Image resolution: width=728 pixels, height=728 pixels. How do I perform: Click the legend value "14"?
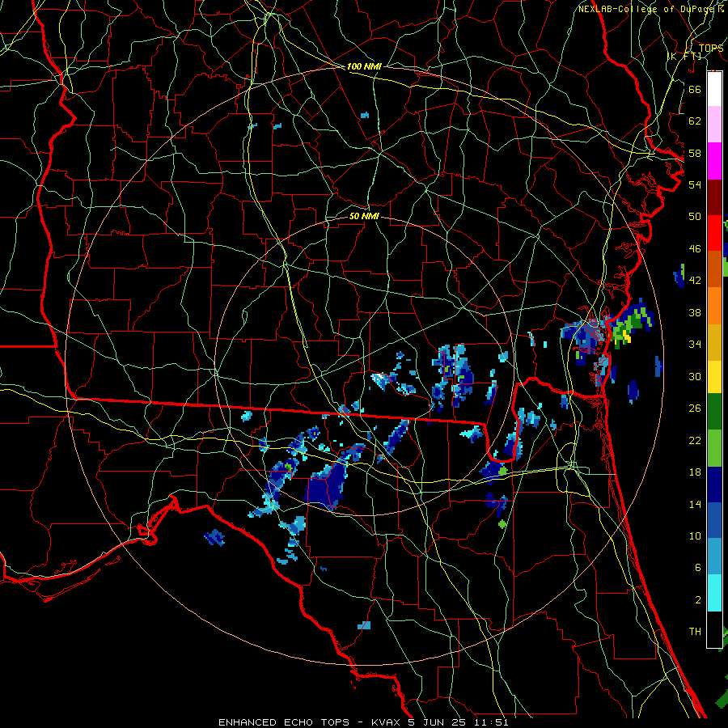click(x=695, y=504)
